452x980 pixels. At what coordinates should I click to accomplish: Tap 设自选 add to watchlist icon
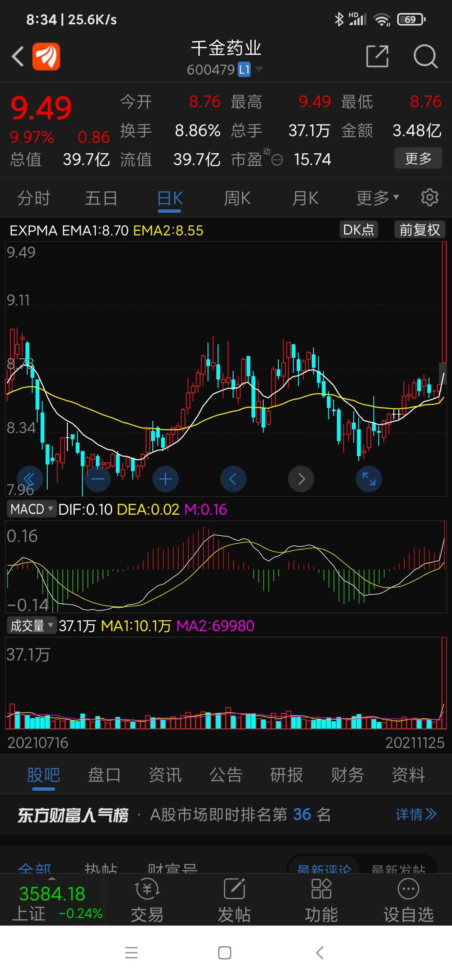point(408,900)
